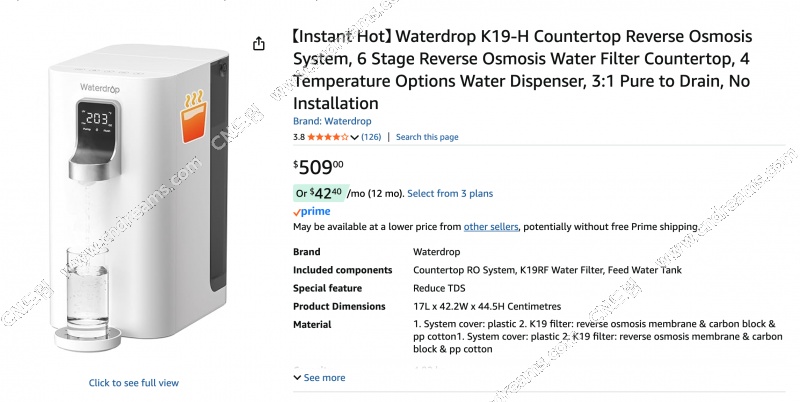Click the Product Dimensions row label
The width and height of the screenshot is (800, 402).
click(339, 306)
